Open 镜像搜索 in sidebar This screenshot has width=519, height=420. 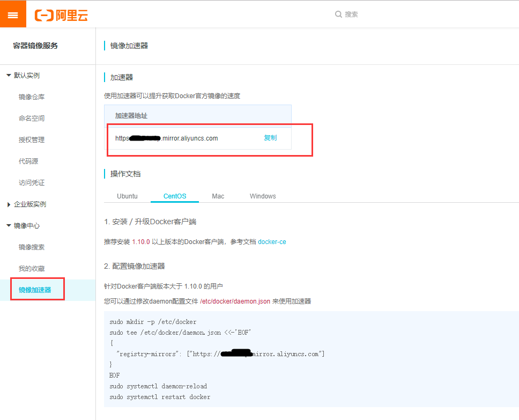(32, 247)
